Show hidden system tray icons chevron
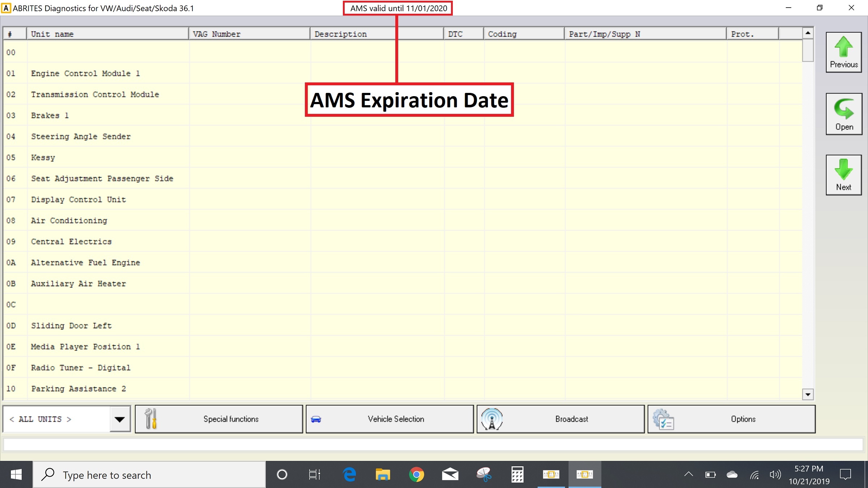The image size is (868, 488). coord(689,474)
